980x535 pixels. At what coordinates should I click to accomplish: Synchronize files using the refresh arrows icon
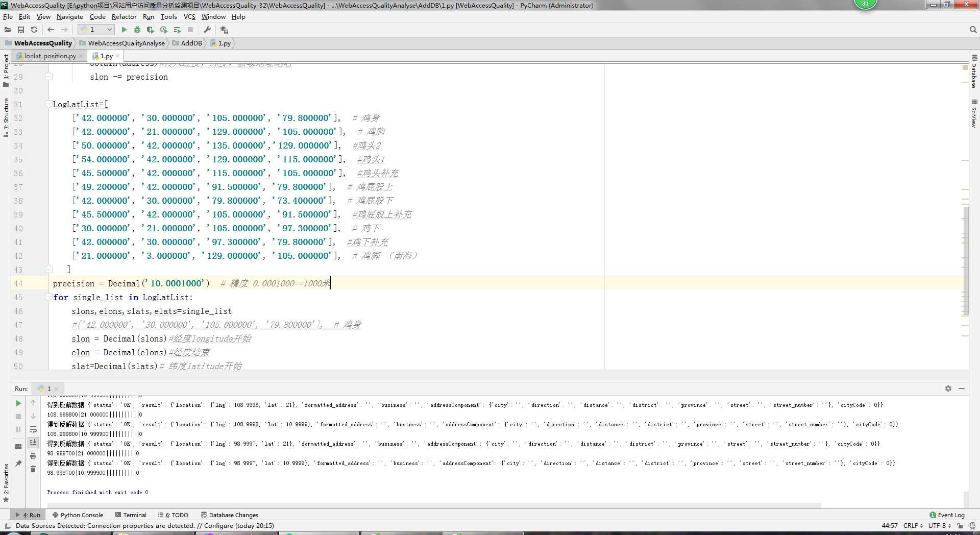[34, 30]
